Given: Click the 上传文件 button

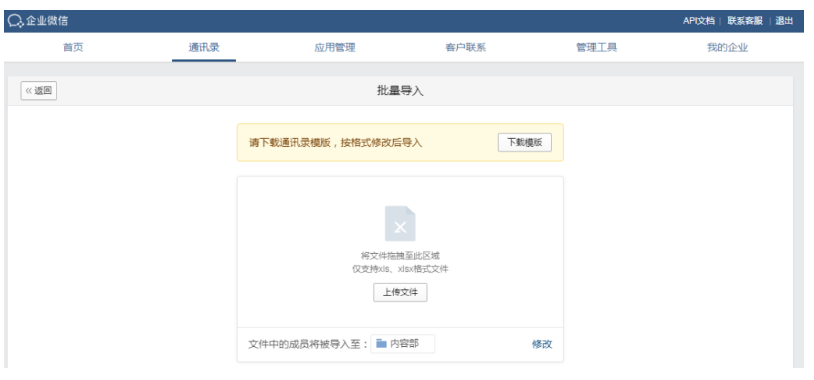Looking at the screenshot, I should 400,292.
